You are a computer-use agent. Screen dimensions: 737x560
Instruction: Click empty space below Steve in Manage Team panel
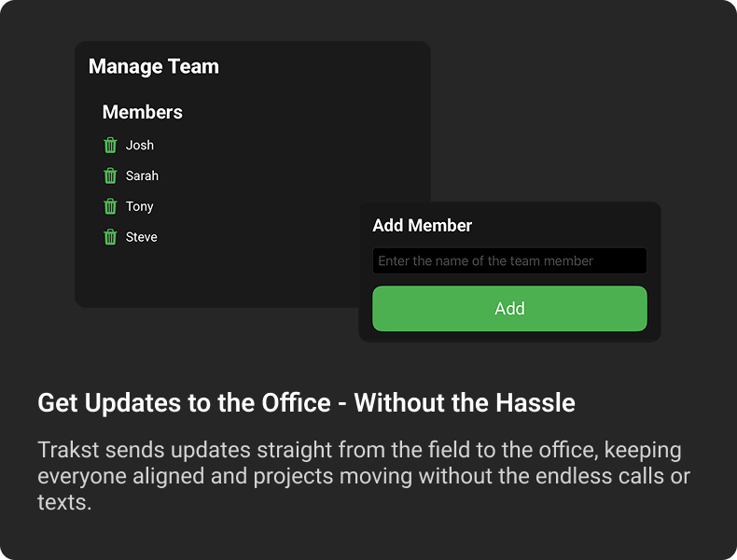(215, 275)
